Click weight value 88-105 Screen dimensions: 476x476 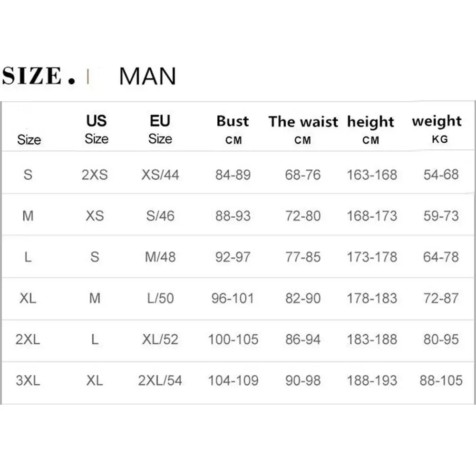(x=441, y=380)
